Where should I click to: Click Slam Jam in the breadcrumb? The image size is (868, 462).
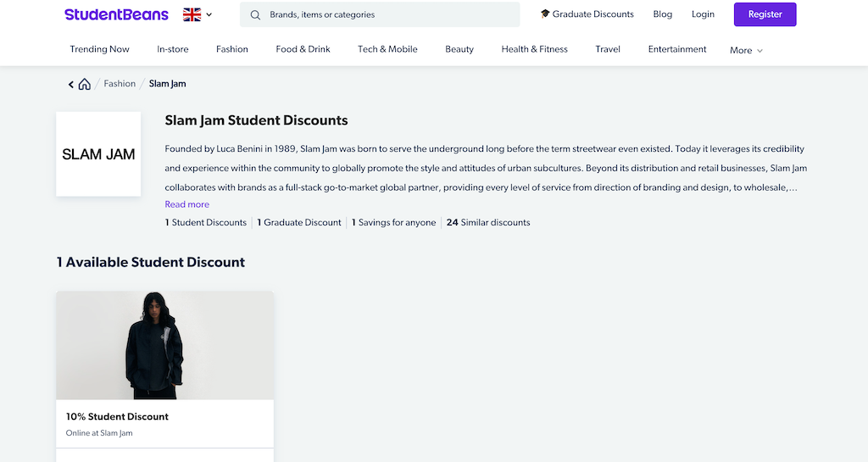coord(167,84)
